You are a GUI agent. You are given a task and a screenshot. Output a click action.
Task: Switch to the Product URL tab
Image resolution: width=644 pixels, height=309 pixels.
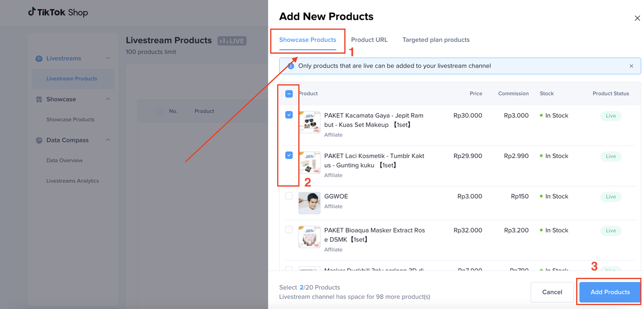pos(369,40)
